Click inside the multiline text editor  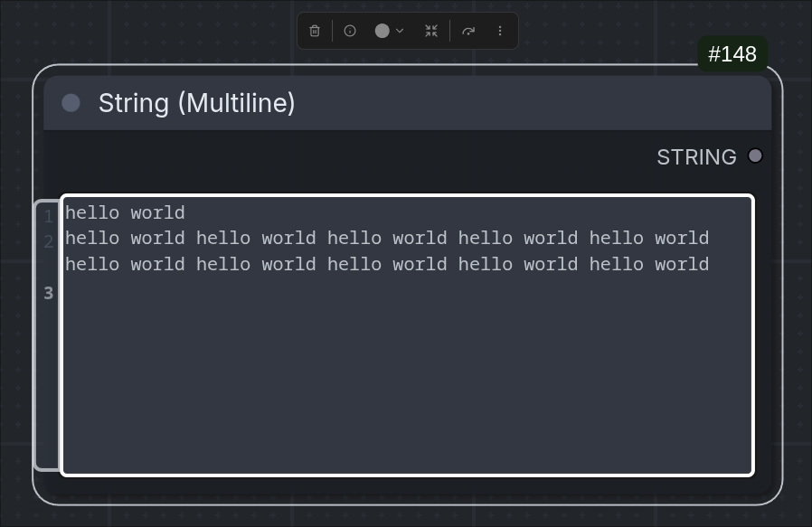[407, 335]
